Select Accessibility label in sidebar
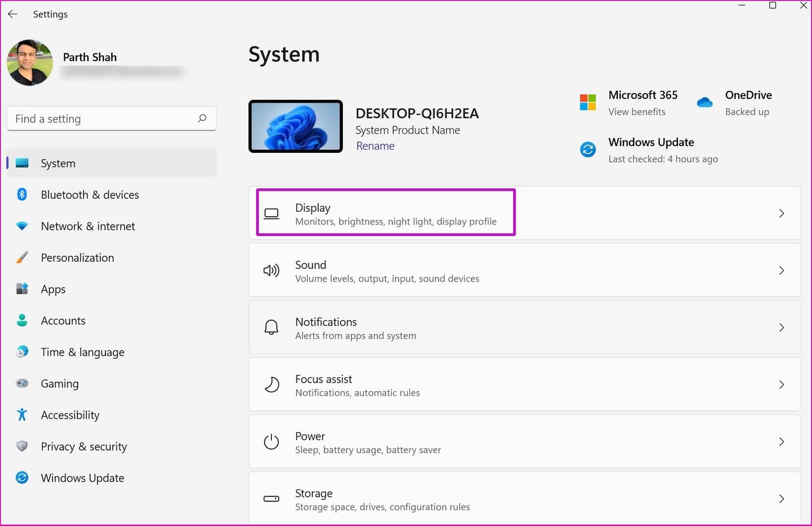The image size is (812, 526). [70, 415]
